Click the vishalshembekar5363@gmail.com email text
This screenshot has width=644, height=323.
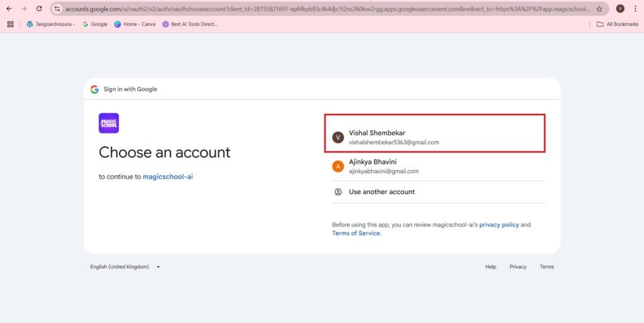tap(394, 142)
